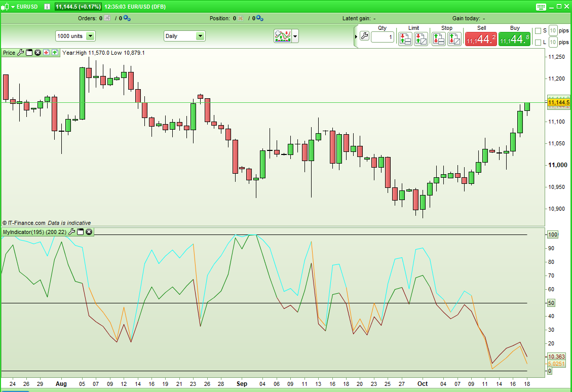Open the add indicator chart icon
This screenshot has height=392, width=572.
click(283, 36)
